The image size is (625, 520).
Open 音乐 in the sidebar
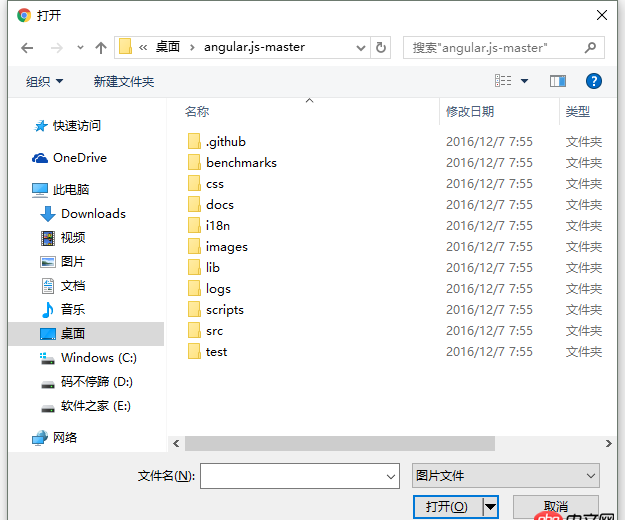63,310
